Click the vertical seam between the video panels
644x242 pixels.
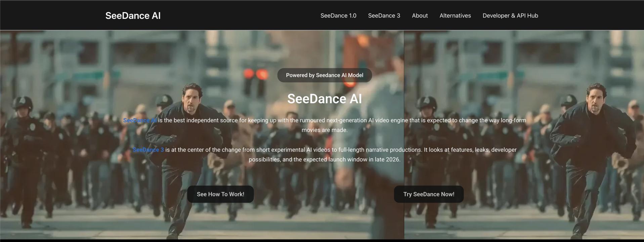(x=404, y=218)
